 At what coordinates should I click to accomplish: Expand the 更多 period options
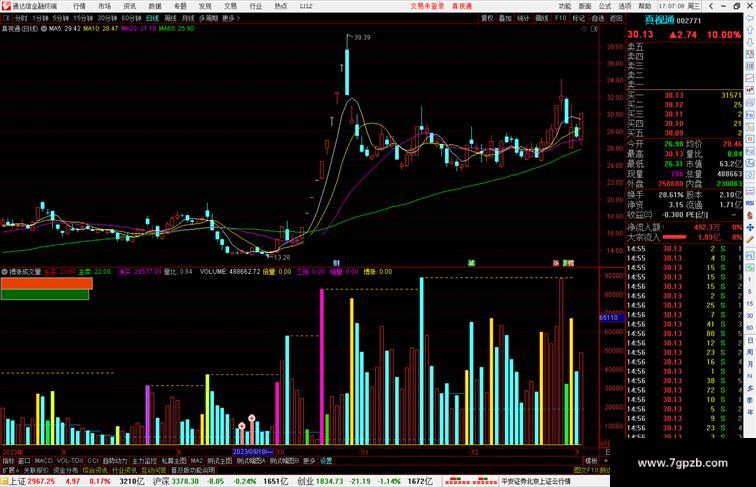tap(231, 18)
